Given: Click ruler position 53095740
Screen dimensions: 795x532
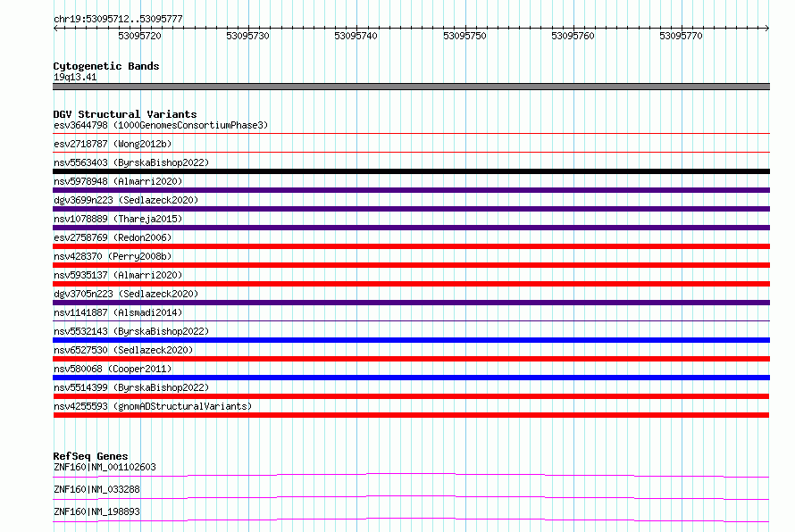Looking at the screenshot, I should coord(356,36).
